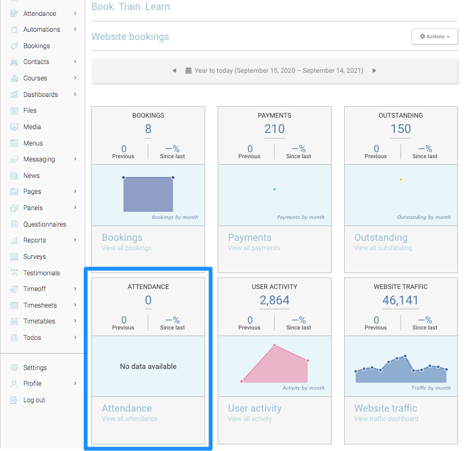Click the Settings gear icon in the sidebar
The width and height of the screenshot is (476, 451).
pos(14,368)
